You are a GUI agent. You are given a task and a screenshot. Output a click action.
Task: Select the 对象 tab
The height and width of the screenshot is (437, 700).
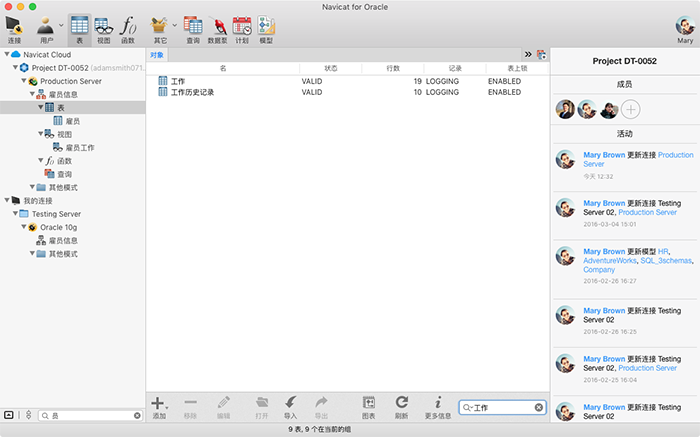point(157,55)
